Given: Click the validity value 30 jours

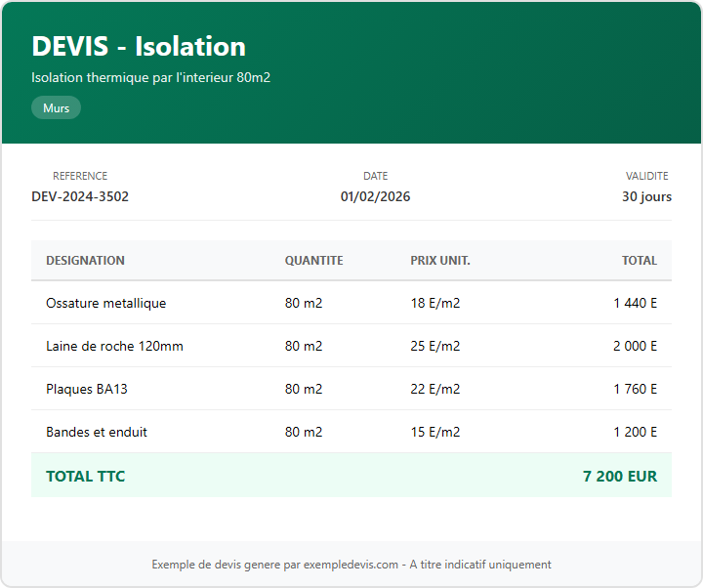Looking at the screenshot, I should coord(646,196).
